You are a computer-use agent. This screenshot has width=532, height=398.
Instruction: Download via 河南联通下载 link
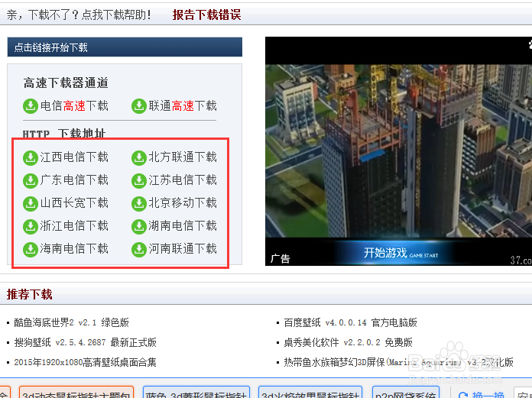pyautogui.click(x=183, y=249)
